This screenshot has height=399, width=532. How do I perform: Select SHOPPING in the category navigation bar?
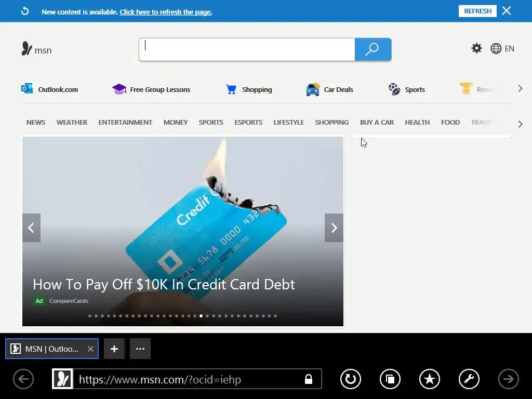pos(332,123)
